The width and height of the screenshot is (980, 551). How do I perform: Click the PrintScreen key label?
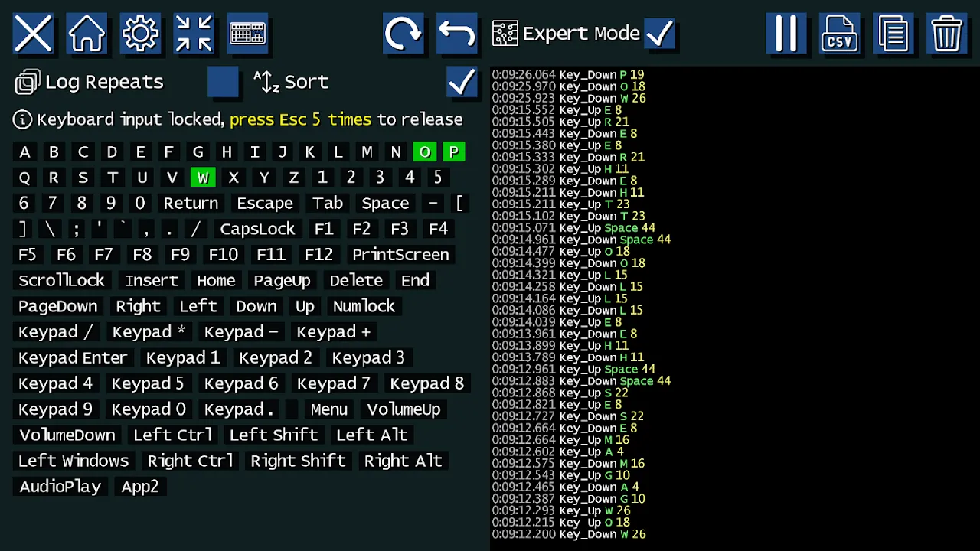(x=400, y=254)
